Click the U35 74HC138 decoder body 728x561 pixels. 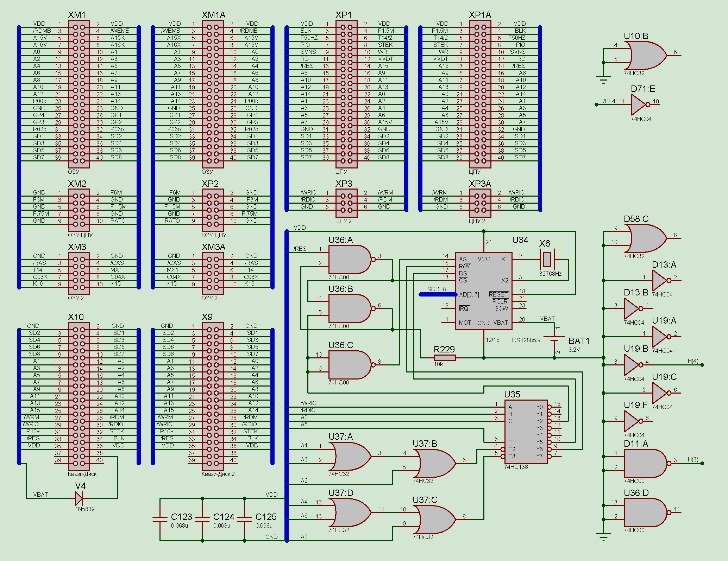coord(526,432)
